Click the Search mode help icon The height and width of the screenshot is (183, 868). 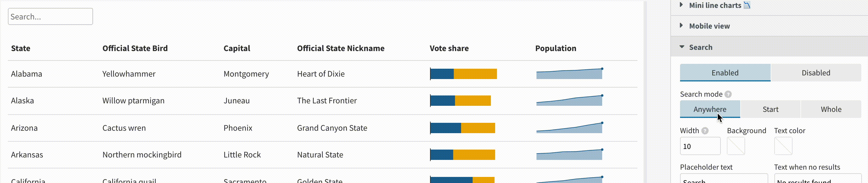pos(728,94)
